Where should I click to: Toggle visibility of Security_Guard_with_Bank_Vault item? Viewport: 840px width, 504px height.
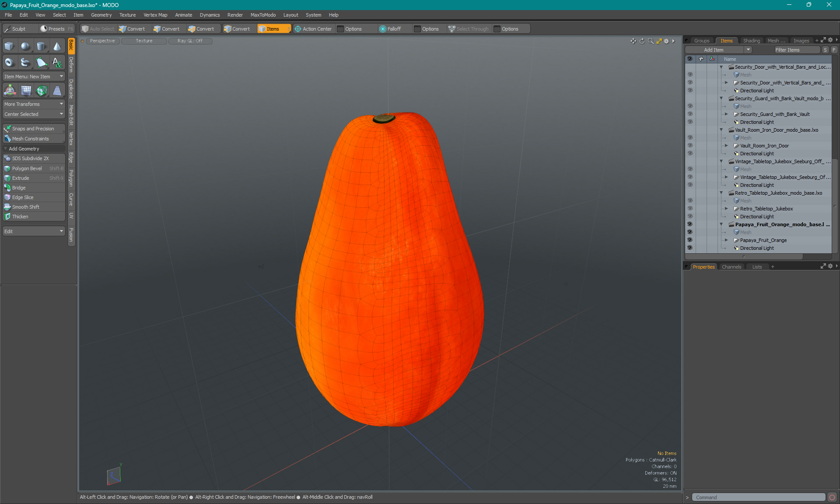coord(690,114)
